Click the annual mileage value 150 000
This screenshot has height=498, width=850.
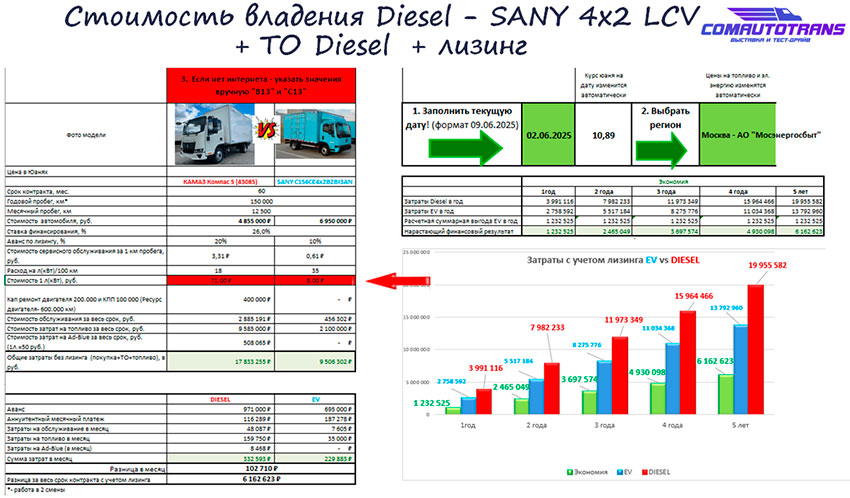(x=261, y=201)
